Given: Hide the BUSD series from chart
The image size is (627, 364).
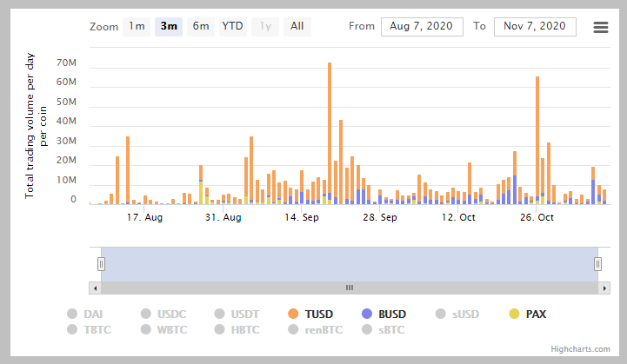Looking at the screenshot, I should coord(383,314).
